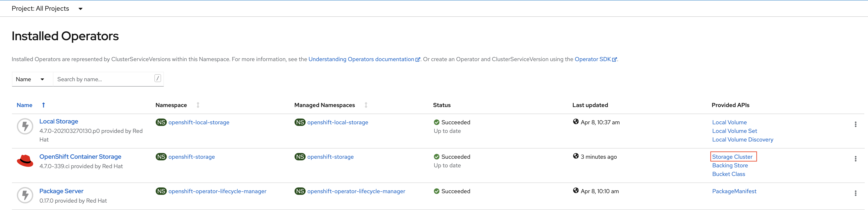Screen dimensions: 868x210
Task: Click globe icon beside Apr 8, 10:37 am
Action: [x=576, y=121]
